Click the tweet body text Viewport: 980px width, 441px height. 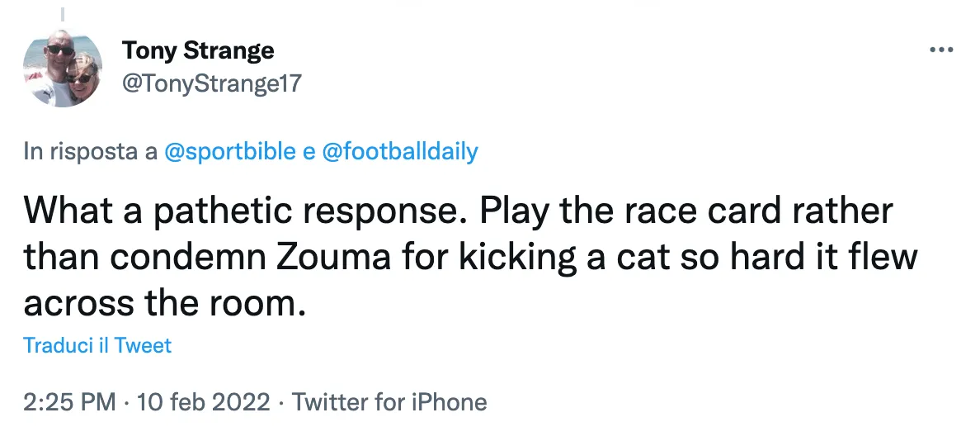click(x=471, y=257)
